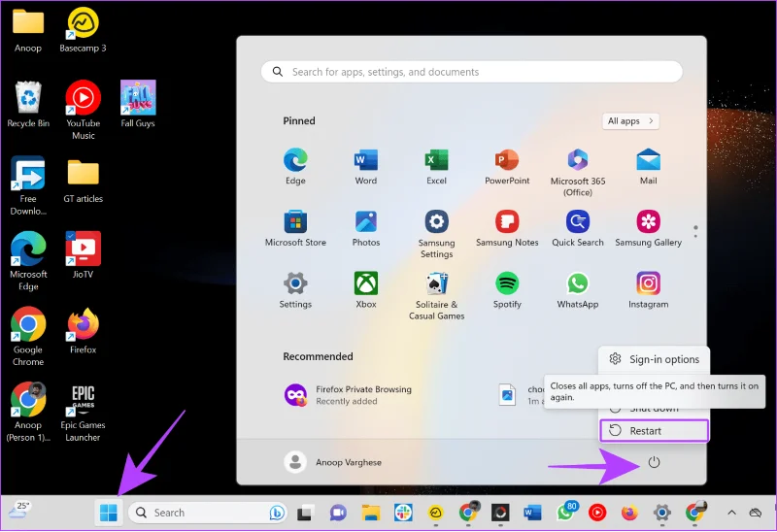Screen dimensions: 777x532
Task: Select the Recycle Bin desktop icon
Action: (28, 105)
